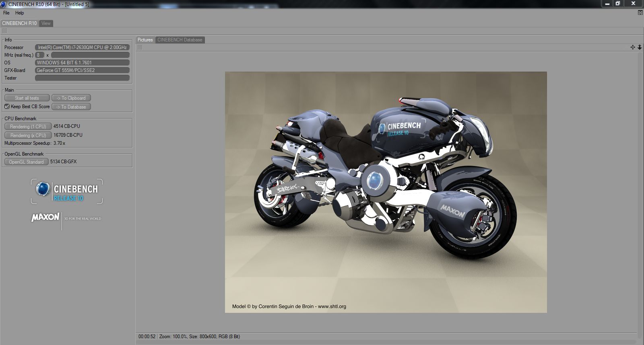Image resolution: width=644 pixels, height=345 pixels.
Task: Open the CINEBENCH Database tab
Action: pyautogui.click(x=180, y=40)
